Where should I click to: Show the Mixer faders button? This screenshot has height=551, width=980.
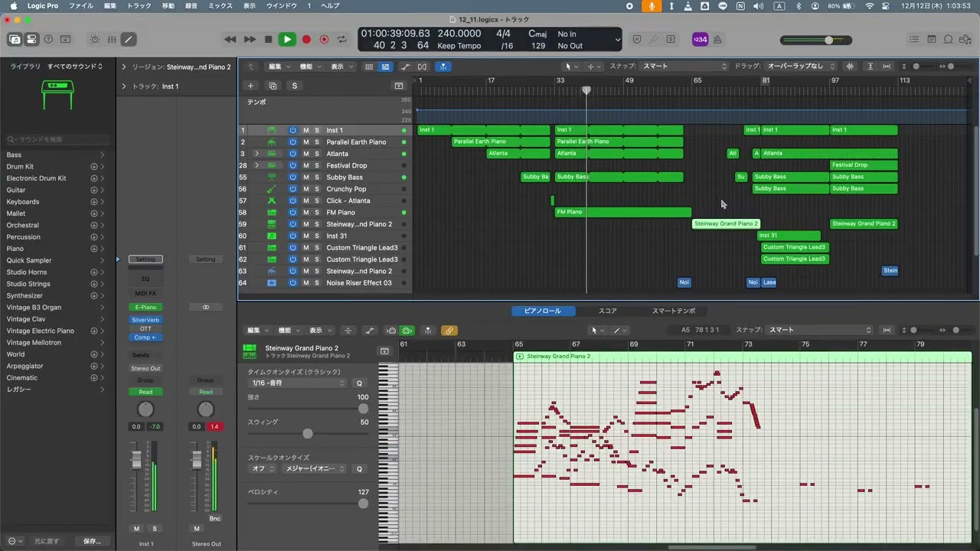[112, 39]
